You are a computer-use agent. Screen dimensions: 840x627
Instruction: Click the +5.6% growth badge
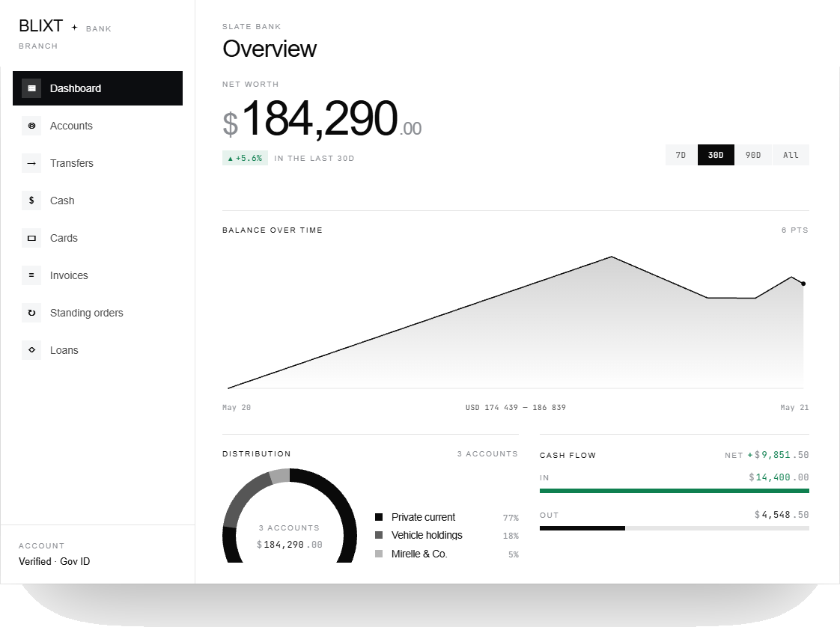click(245, 158)
